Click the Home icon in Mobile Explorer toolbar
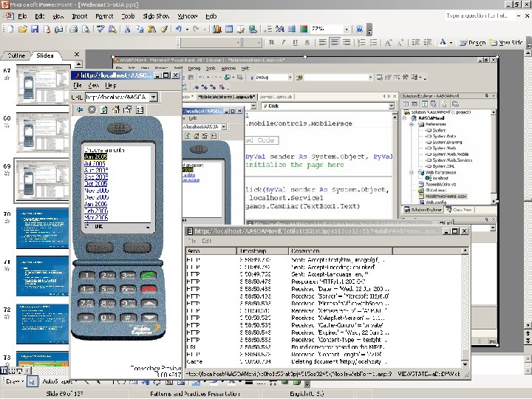Viewport: 532px width, 399px height. tap(116, 109)
